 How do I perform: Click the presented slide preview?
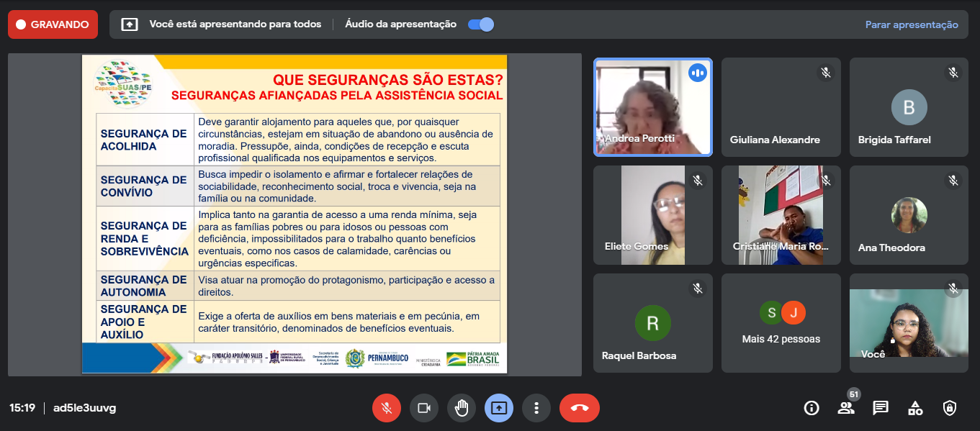pyautogui.click(x=295, y=214)
